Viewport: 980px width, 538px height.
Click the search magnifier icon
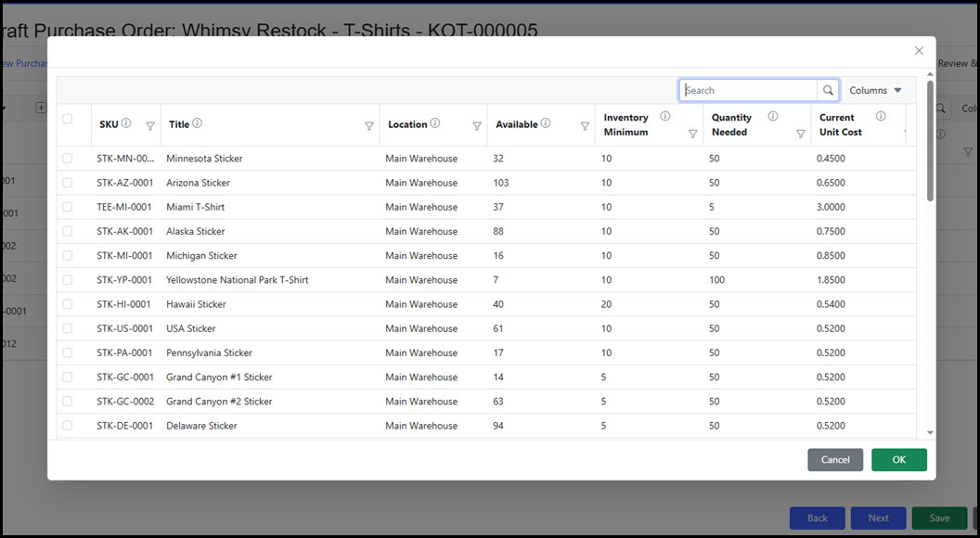[x=828, y=90]
